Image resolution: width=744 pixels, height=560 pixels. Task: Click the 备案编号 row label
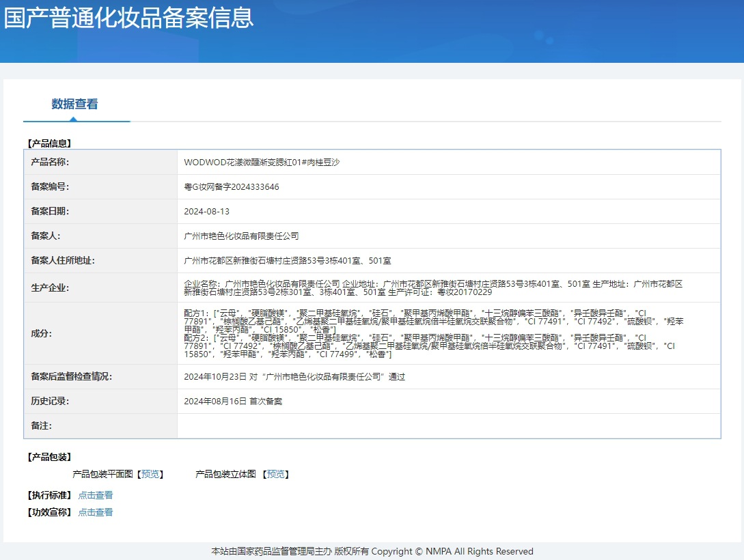50,187
